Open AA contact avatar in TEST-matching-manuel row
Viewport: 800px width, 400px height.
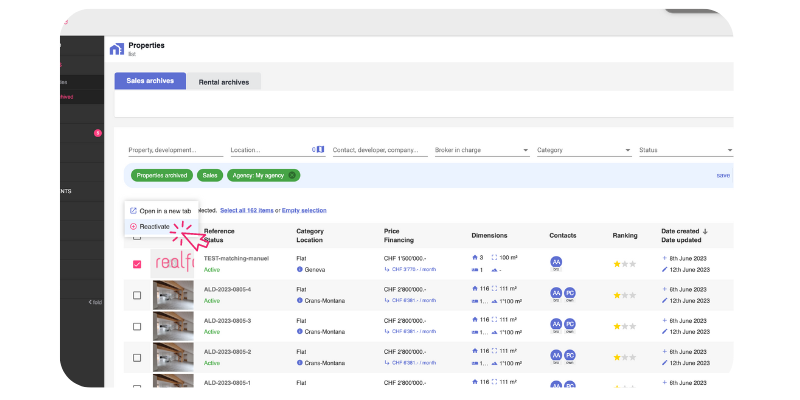[x=556, y=262]
